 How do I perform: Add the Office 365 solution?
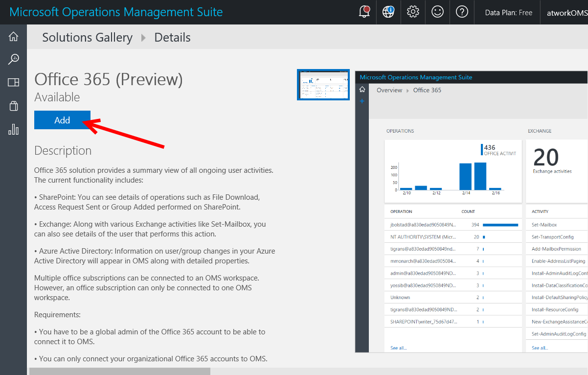tap(62, 120)
